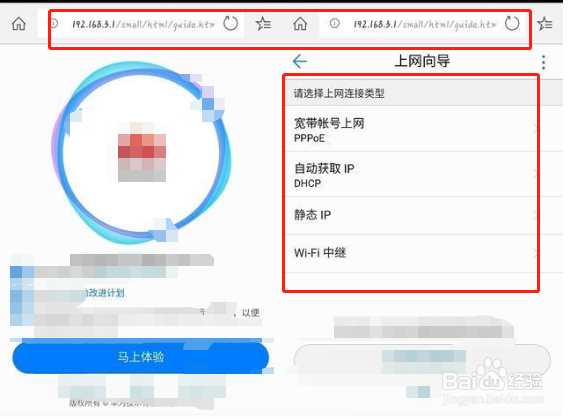Viewport: 577px width, 419px height.
Task: Choose the Wi-Fi 中继 option
Action: click(424, 253)
